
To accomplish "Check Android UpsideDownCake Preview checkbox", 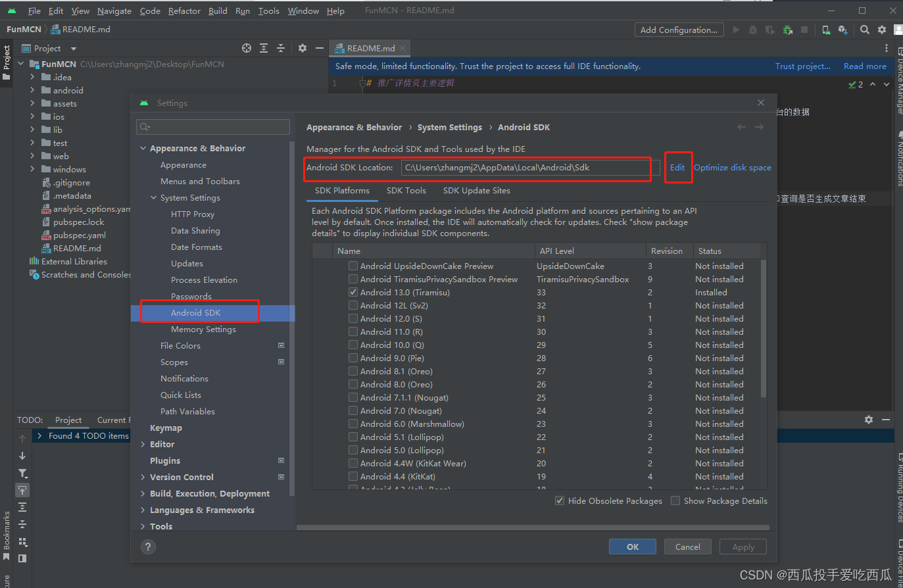I will 353,266.
